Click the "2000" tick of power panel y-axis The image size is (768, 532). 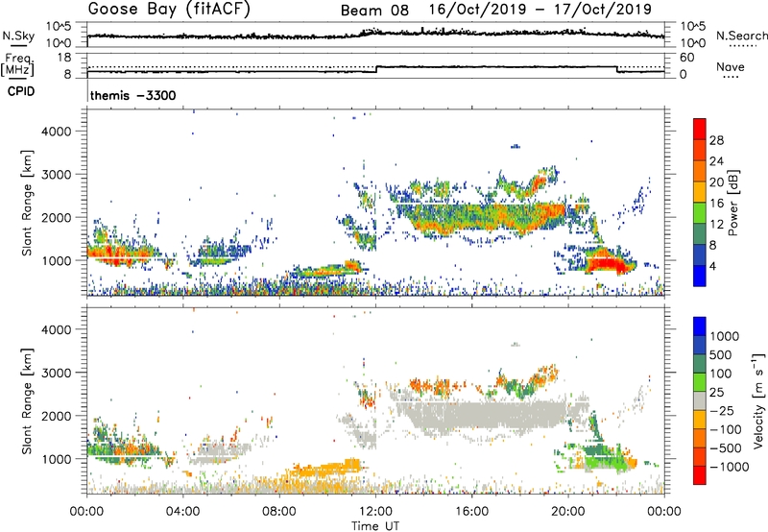[56, 217]
